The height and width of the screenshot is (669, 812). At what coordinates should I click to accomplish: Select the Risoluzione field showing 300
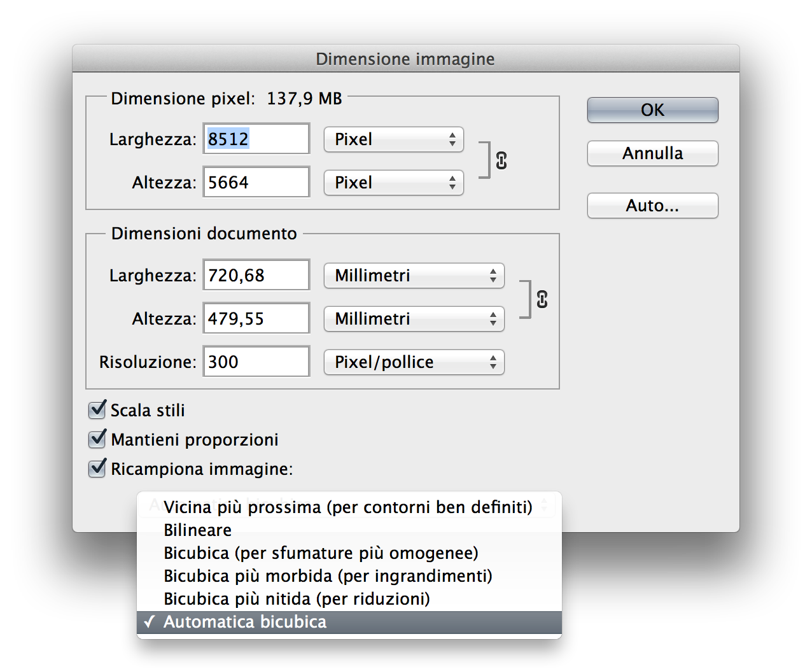(x=255, y=361)
